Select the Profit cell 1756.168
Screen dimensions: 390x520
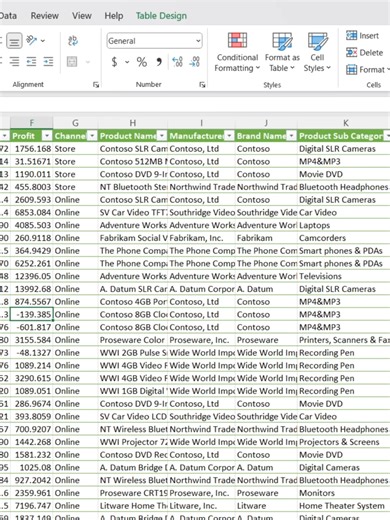click(x=31, y=149)
